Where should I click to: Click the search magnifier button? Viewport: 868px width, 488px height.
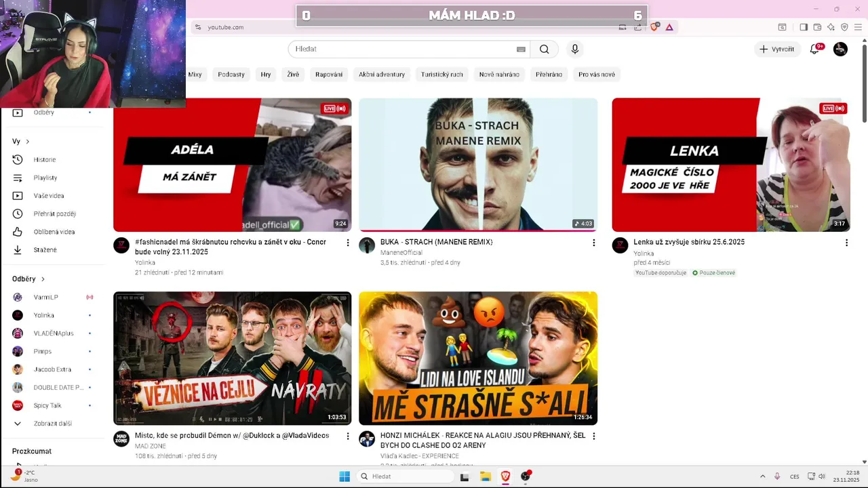coord(545,49)
